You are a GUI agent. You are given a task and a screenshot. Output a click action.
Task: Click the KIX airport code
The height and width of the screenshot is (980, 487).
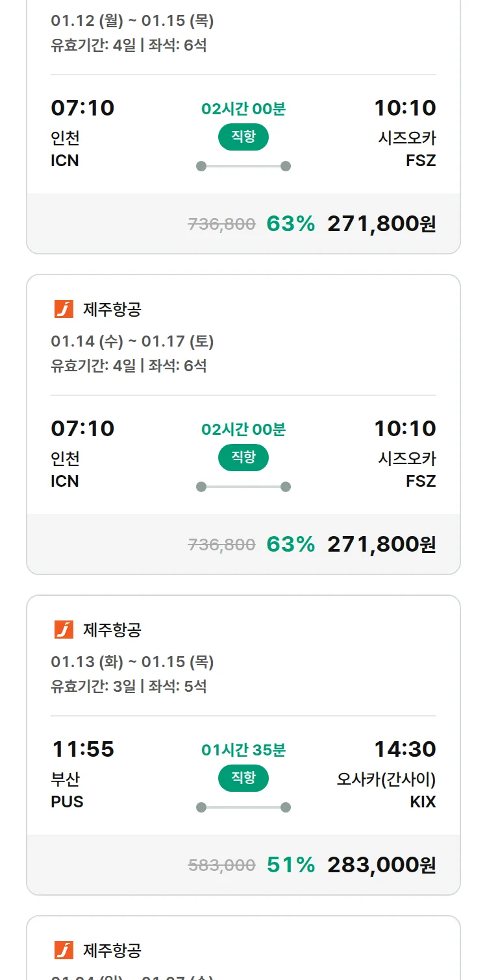[x=423, y=802]
